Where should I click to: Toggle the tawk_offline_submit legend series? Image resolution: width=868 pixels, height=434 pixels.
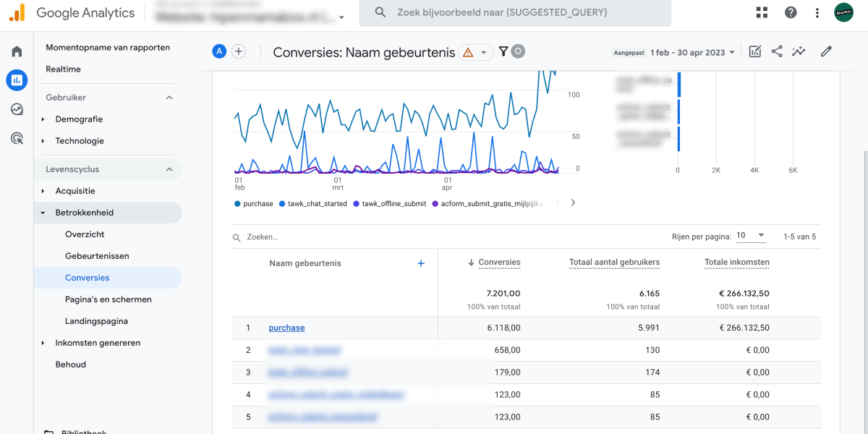[x=389, y=204]
